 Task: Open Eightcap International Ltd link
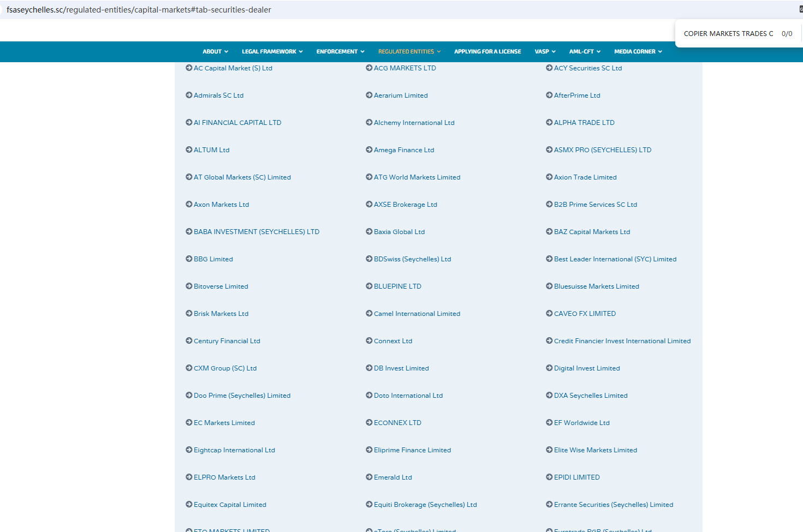point(234,450)
